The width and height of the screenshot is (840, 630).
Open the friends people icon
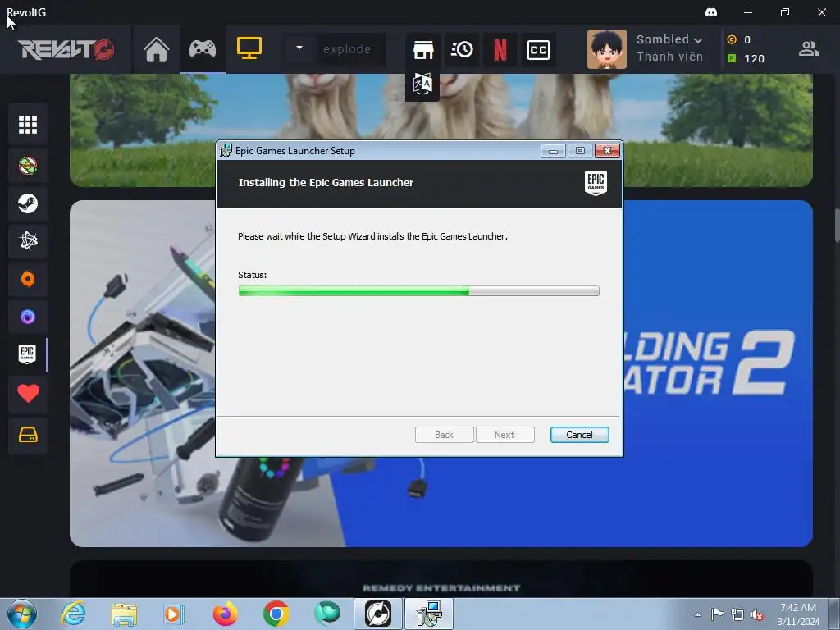[x=808, y=49]
